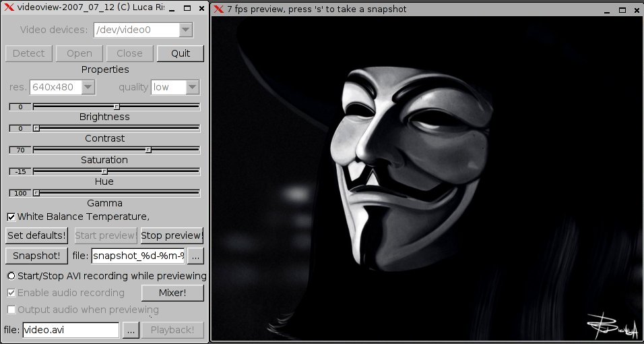Close the preview window
The height and width of the screenshot is (344, 644).
636,9
